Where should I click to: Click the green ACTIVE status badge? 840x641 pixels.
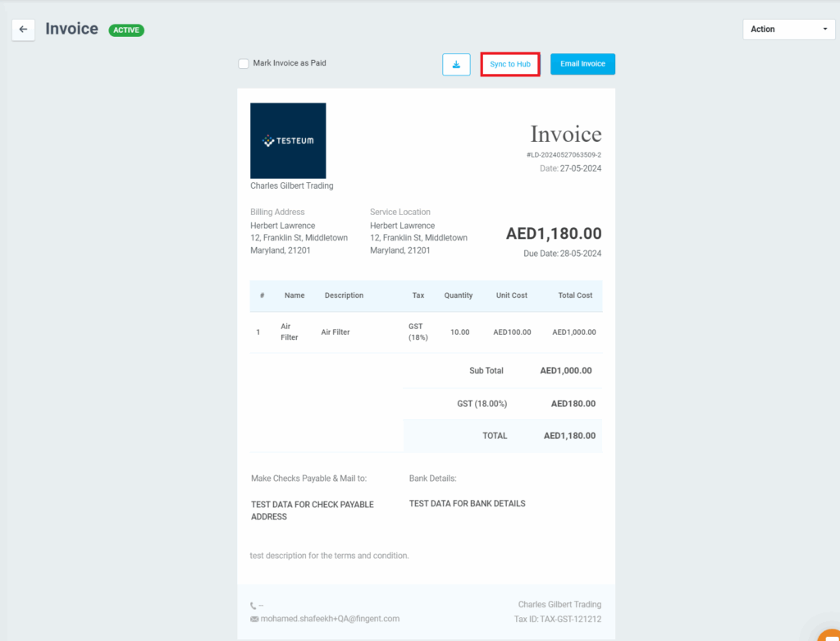click(x=126, y=30)
